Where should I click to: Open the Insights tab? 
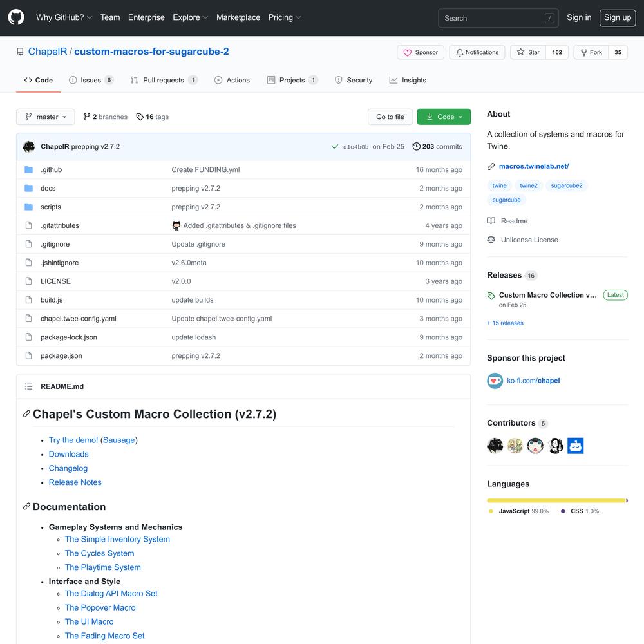[x=408, y=80]
